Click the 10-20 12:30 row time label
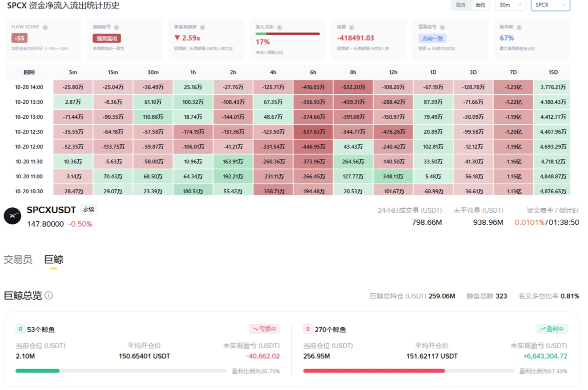Screen dimensions: 588x390 pyautogui.click(x=29, y=132)
